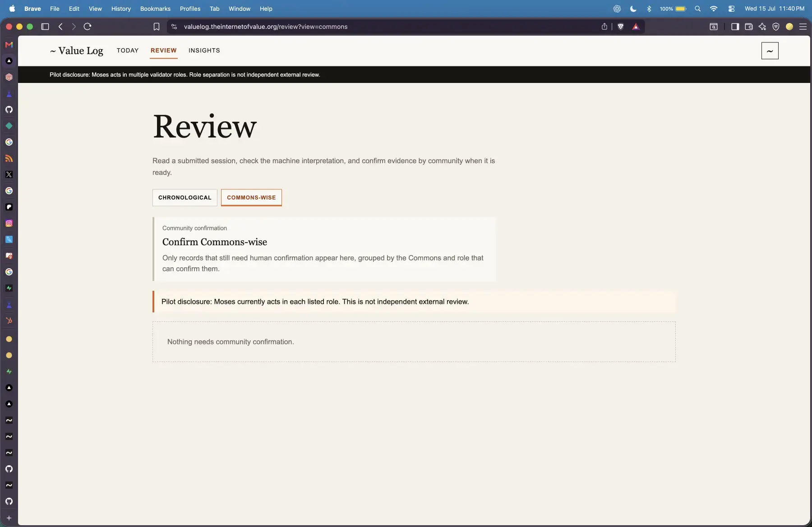
Task: Open the date and time clock
Action: (x=775, y=9)
